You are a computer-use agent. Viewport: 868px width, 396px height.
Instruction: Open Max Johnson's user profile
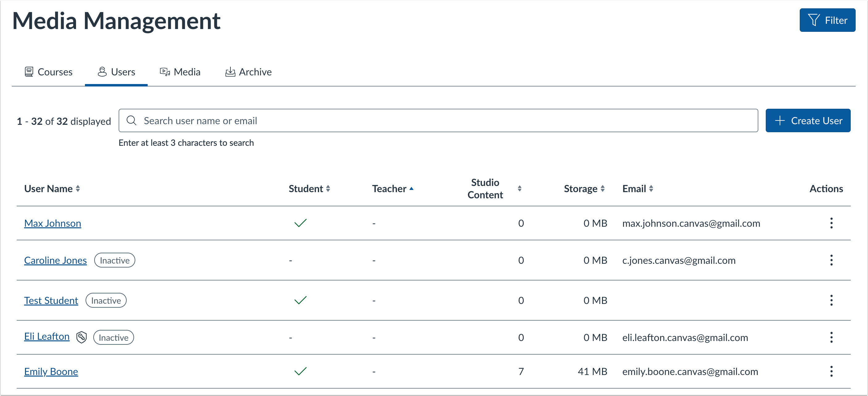pos(52,223)
